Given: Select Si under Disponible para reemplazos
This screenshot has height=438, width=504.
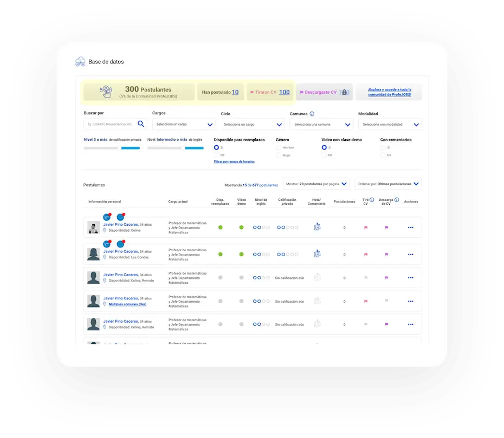Looking at the screenshot, I should click(x=216, y=147).
